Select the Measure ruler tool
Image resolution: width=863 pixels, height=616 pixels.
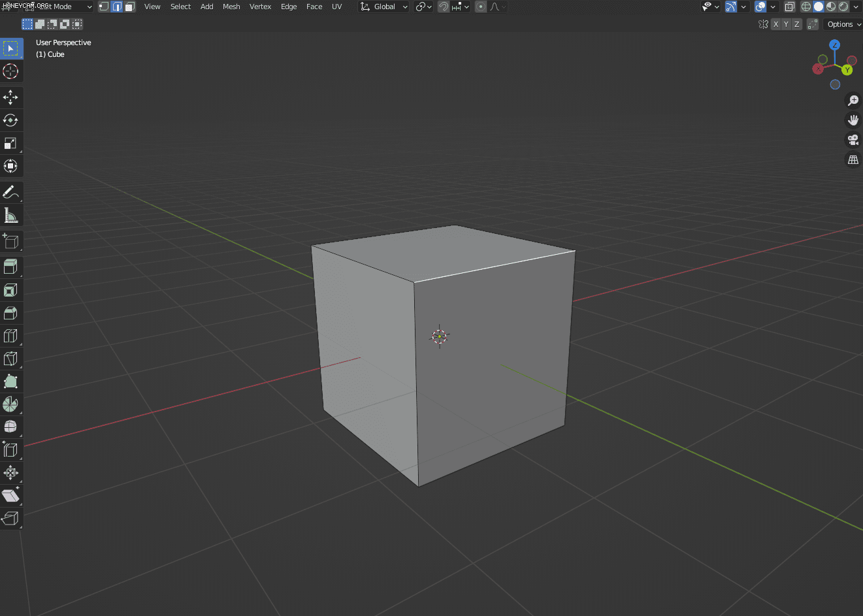[11, 215]
